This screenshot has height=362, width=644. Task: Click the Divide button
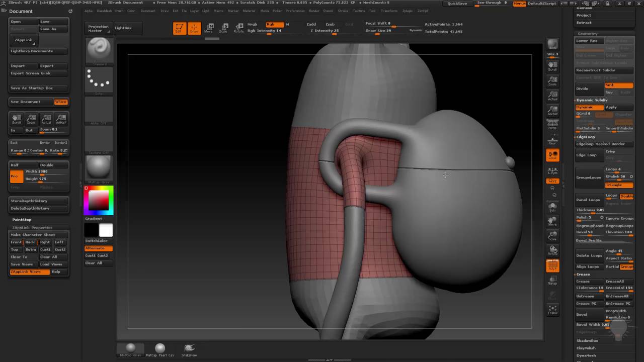tap(589, 88)
